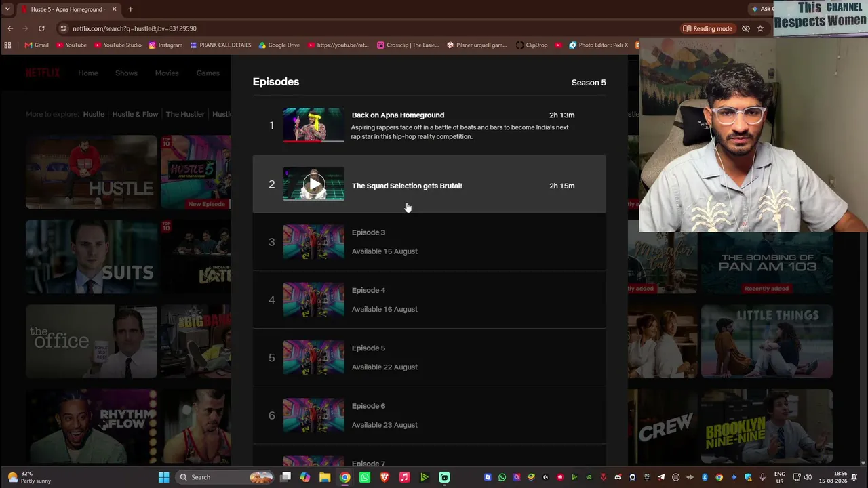This screenshot has width=868, height=488.
Task: Open Telegram tray icon
Action: [x=661, y=477]
